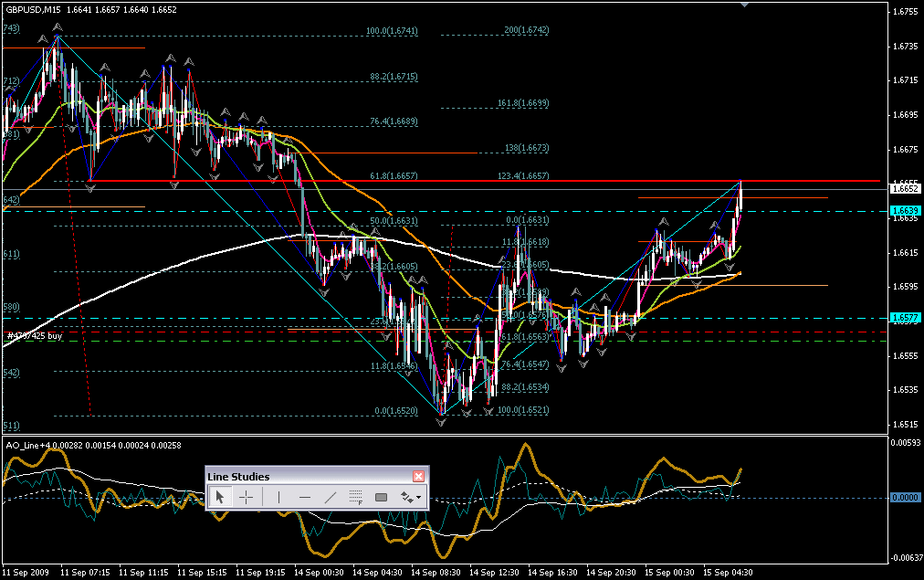
Task: Select the rectangle shape tool
Action: click(382, 497)
